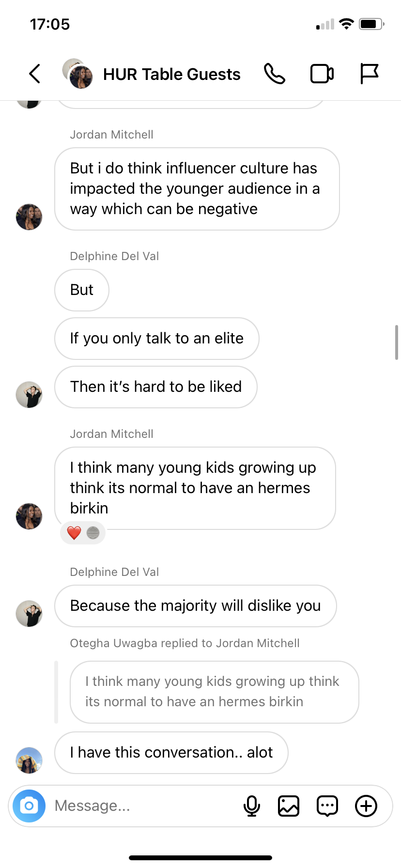Tap message 'I have this conversation.. alot'

(x=171, y=753)
